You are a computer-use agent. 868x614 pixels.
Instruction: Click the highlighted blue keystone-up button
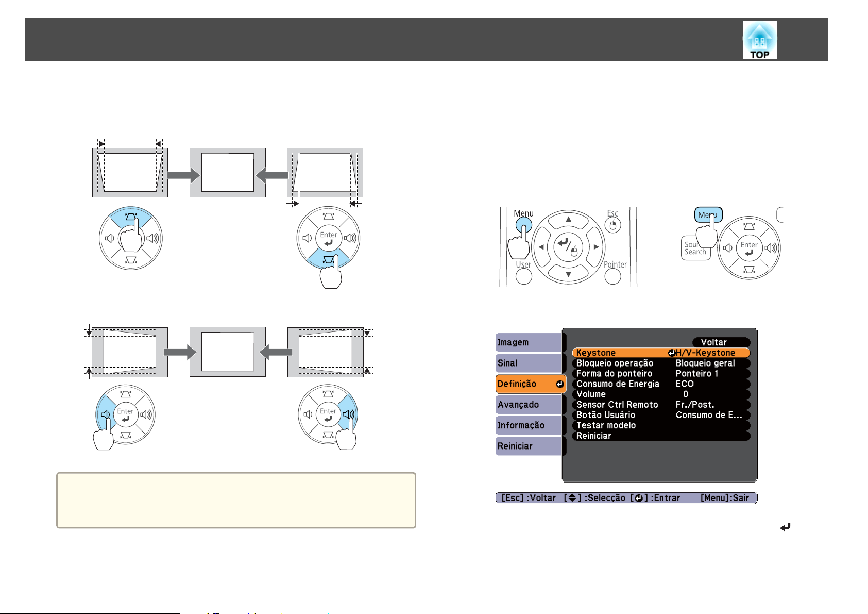(x=131, y=216)
